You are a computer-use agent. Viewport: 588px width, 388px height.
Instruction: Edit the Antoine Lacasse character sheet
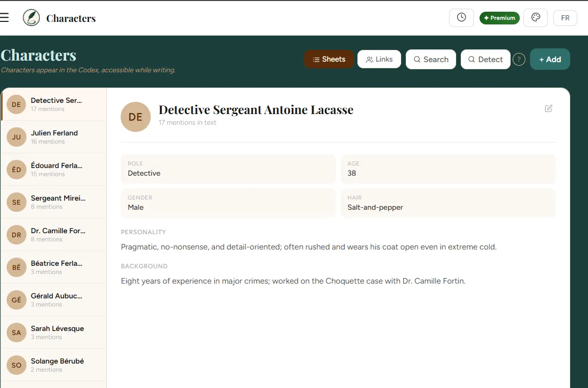pos(549,108)
